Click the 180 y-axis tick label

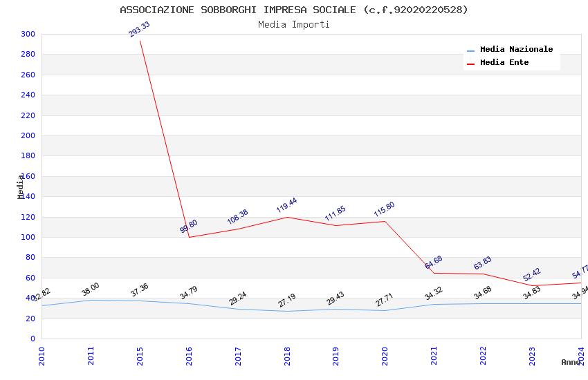coord(28,155)
